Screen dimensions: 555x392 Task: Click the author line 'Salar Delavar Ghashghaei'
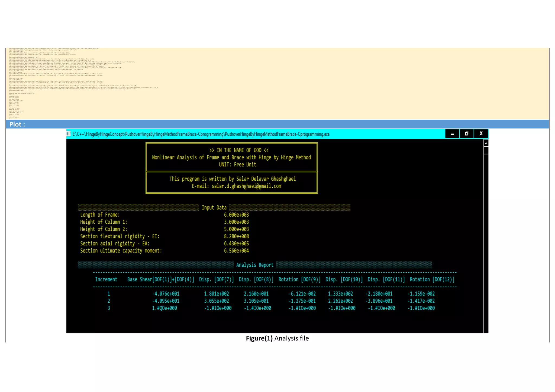[233, 179]
